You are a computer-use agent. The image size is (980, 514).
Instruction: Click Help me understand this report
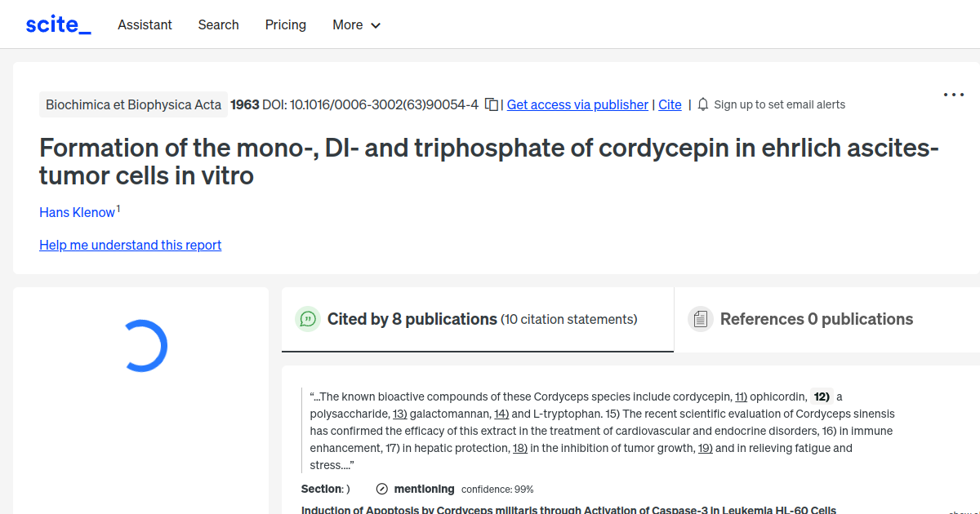coord(130,245)
